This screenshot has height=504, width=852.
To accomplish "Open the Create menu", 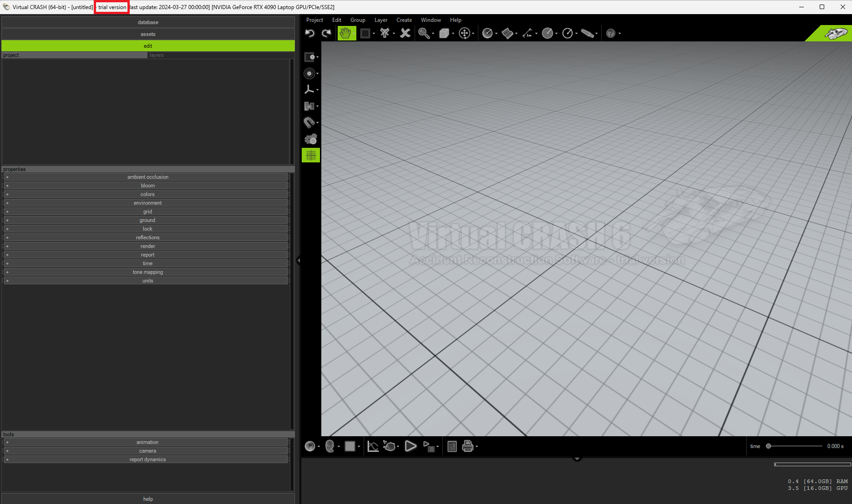I will tap(404, 20).
